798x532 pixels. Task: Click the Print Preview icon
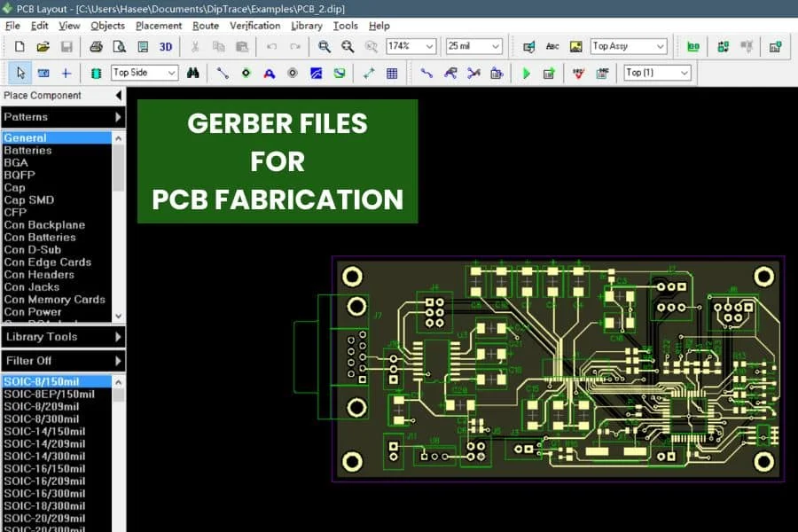tap(119, 45)
